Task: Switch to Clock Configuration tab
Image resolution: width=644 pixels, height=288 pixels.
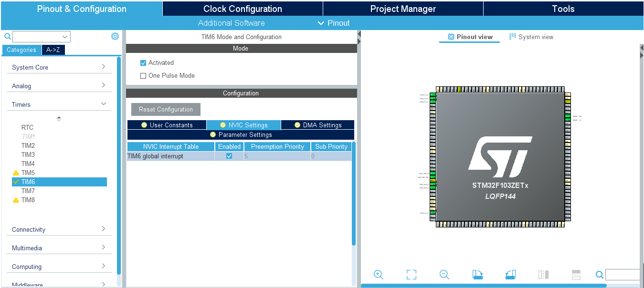Action: coord(243,9)
